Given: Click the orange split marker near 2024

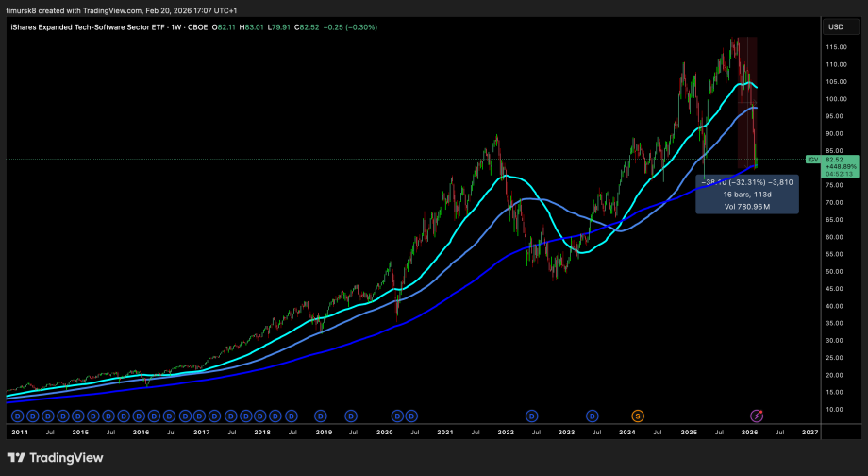Looking at the screenshot, I should [638, 415].
